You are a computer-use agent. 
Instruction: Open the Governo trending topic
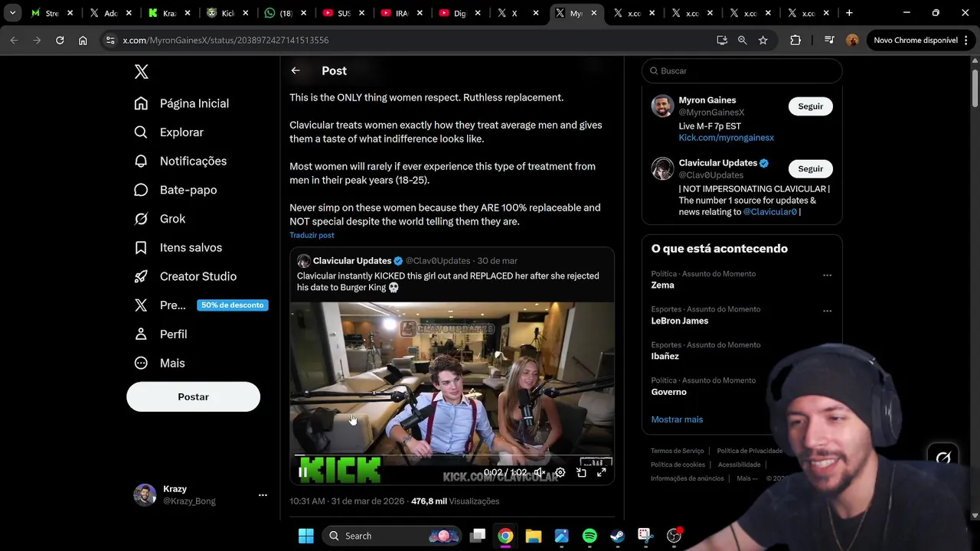click(668, 392)
